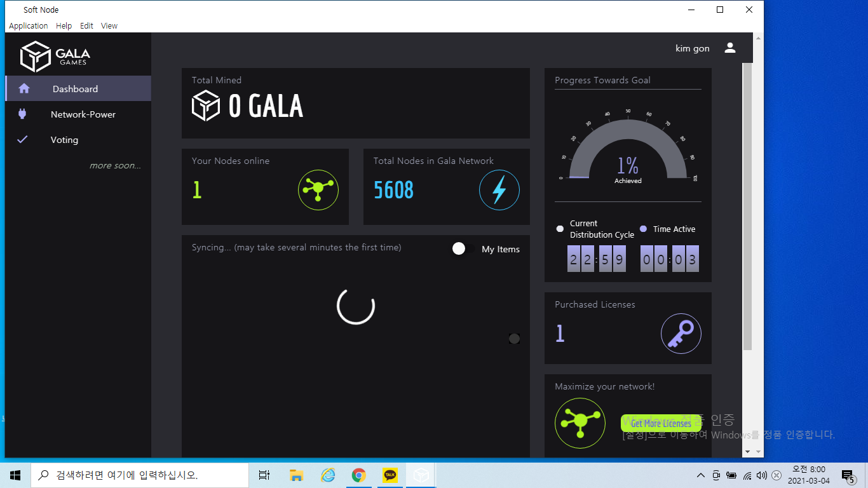868x488 pixels.
Task: Open the Dashboard home icon
Action: 24,88
